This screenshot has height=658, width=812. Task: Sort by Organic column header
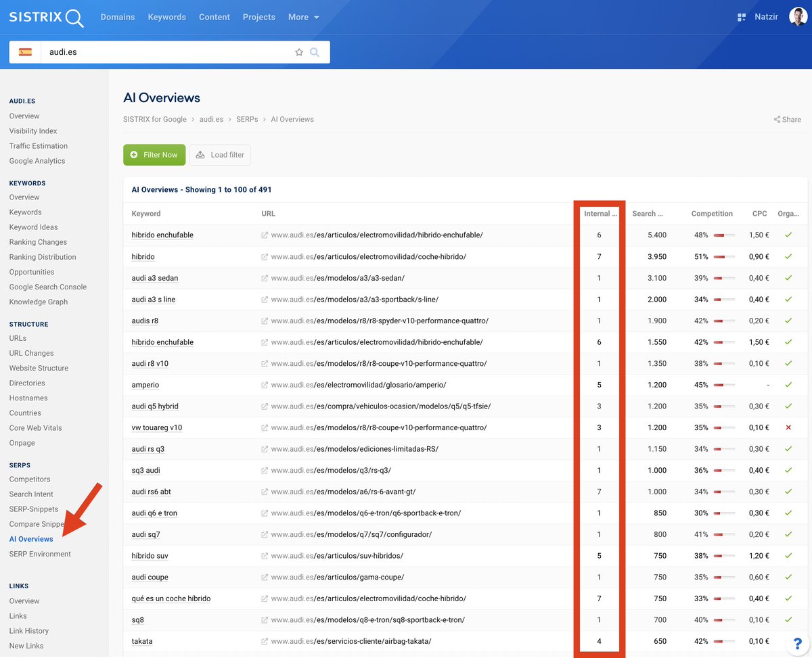[x=789, y=214]
